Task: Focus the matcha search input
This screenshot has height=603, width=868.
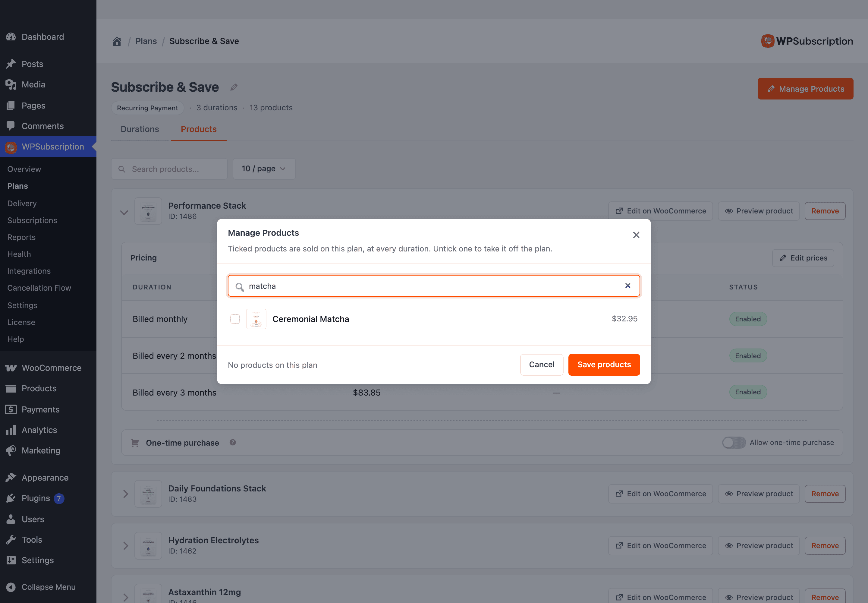Action: tap(434, 286)
